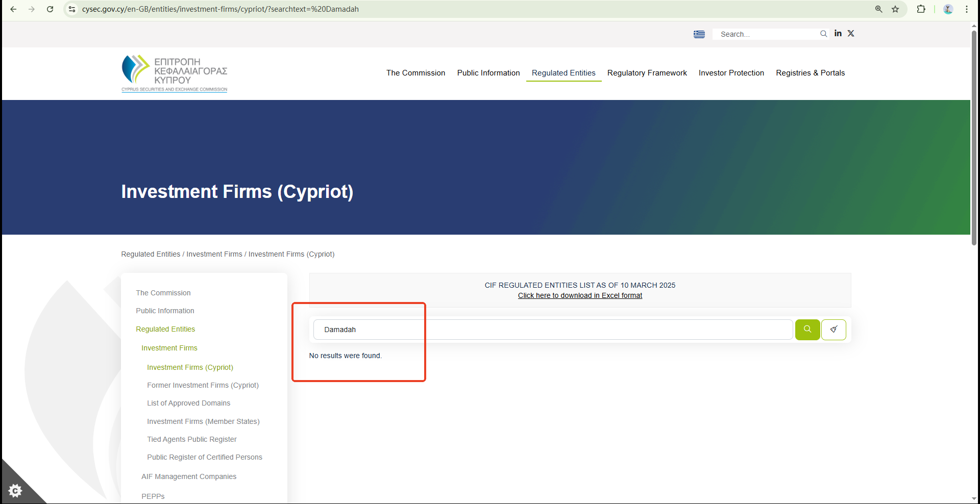Download the CIF list in Excel format
This screenshot has height=504, width=980.
[580, 295]
